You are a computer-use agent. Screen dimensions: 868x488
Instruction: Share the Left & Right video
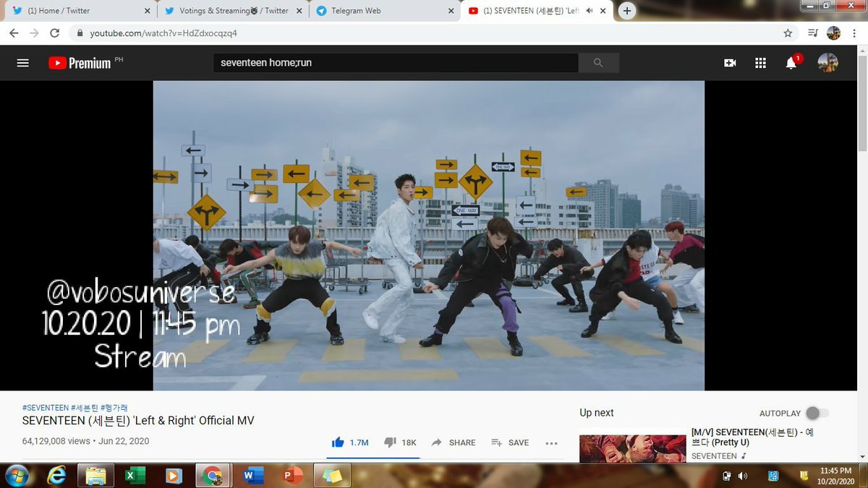click(x=454, y=442)
